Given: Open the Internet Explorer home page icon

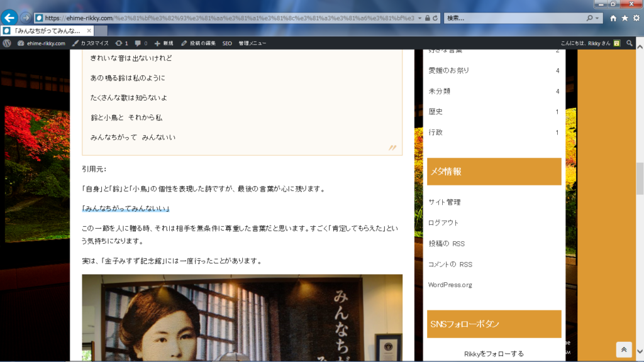Looking at the screenshot, I should click(x=613, y=18).
